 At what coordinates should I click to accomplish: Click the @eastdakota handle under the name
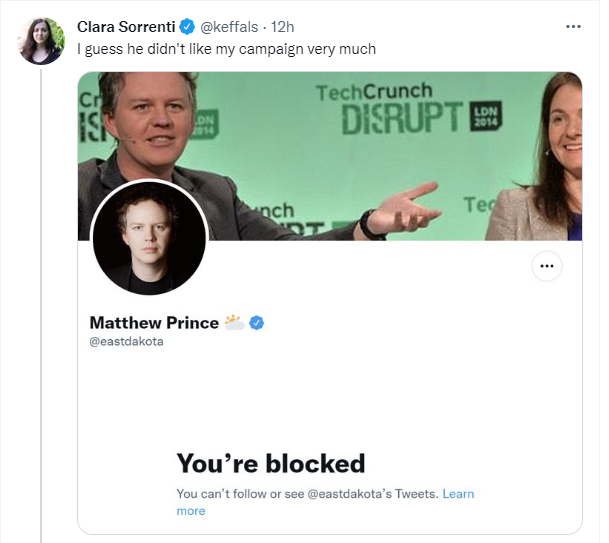[126, 342]
